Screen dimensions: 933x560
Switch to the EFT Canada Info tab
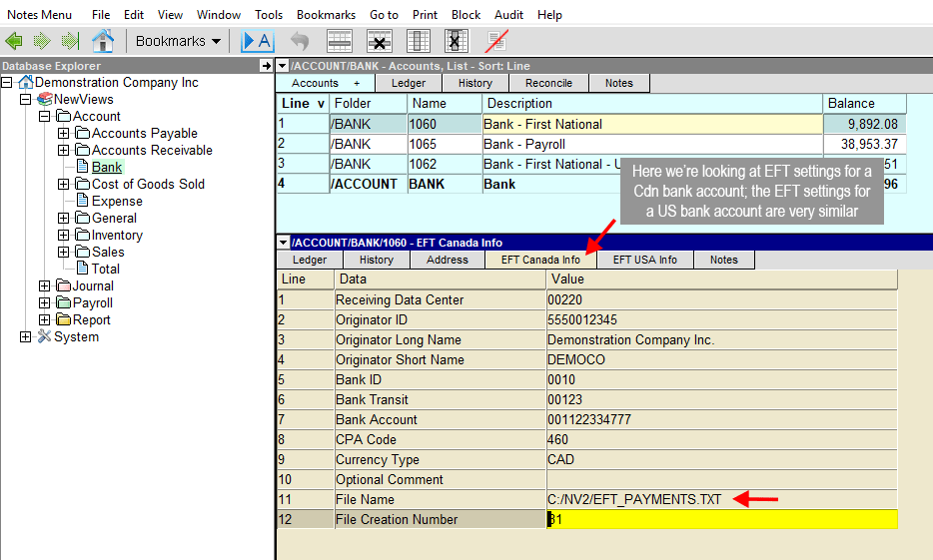(540, 260)
